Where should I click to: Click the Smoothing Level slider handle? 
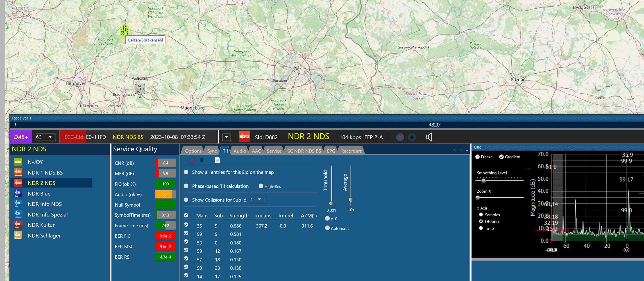coord(483,181)
